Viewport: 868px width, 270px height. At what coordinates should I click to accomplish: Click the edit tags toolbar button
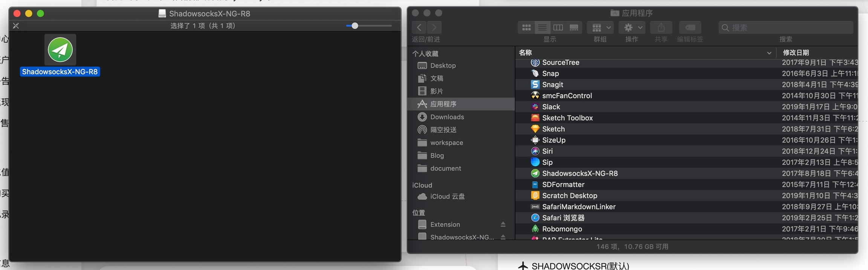pyautogui.click(x=690, y=27)
